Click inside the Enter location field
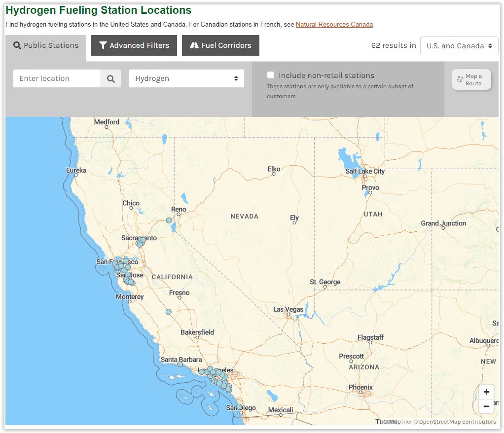 pos(57,78)
